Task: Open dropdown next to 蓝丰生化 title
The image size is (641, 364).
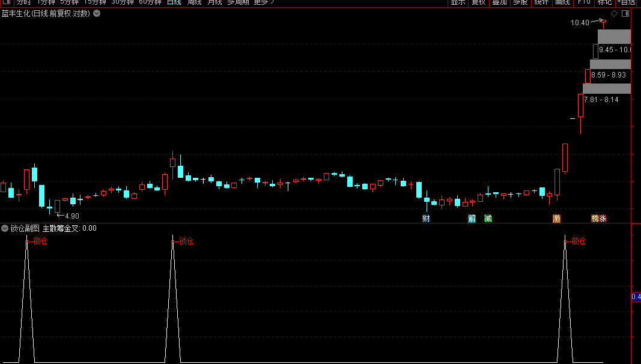Action: click(x=97, y=13)
